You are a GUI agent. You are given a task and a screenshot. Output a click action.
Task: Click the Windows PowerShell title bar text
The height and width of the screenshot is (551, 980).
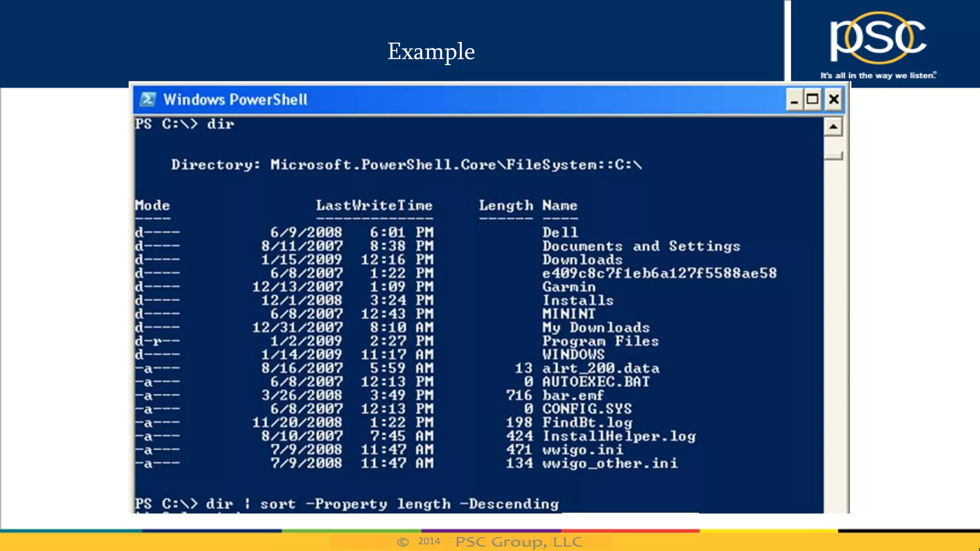[235, 99]
